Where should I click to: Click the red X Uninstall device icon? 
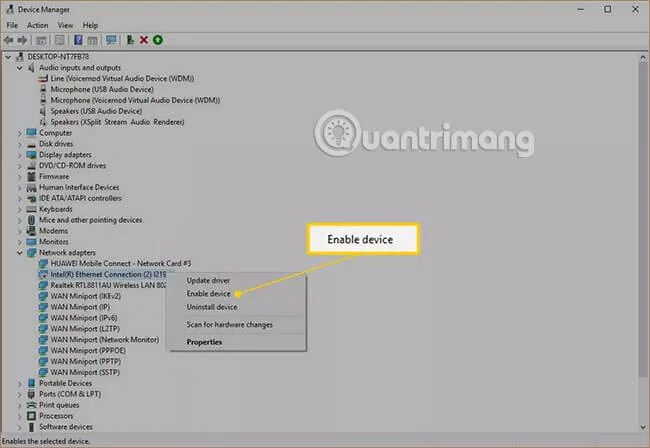(144, 40)
